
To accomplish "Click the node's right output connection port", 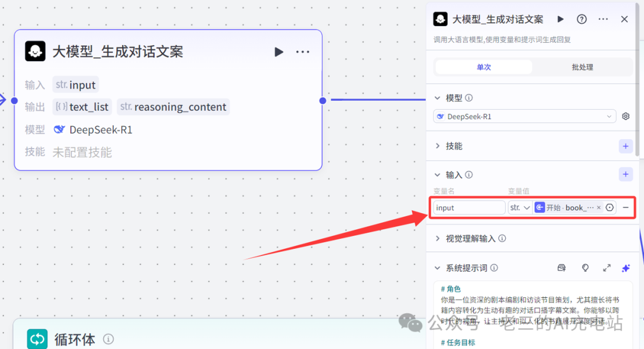I will (x=323, y=101).
